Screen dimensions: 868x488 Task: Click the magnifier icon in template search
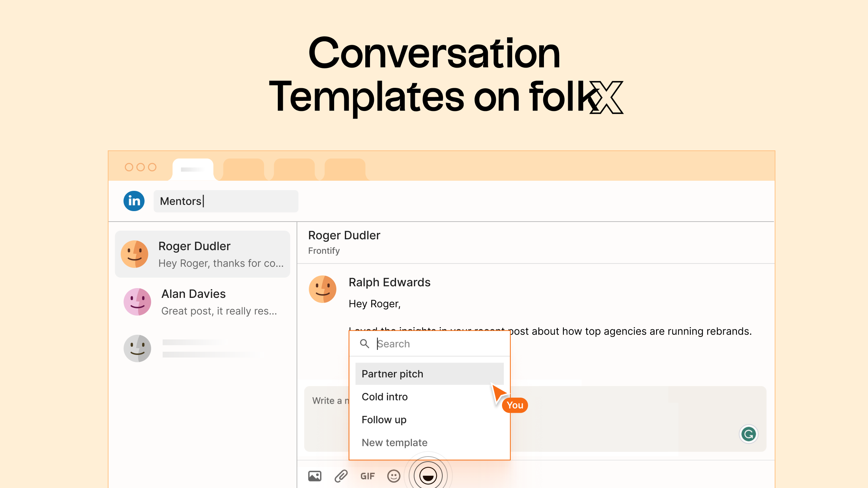click(x=365, y=344)
